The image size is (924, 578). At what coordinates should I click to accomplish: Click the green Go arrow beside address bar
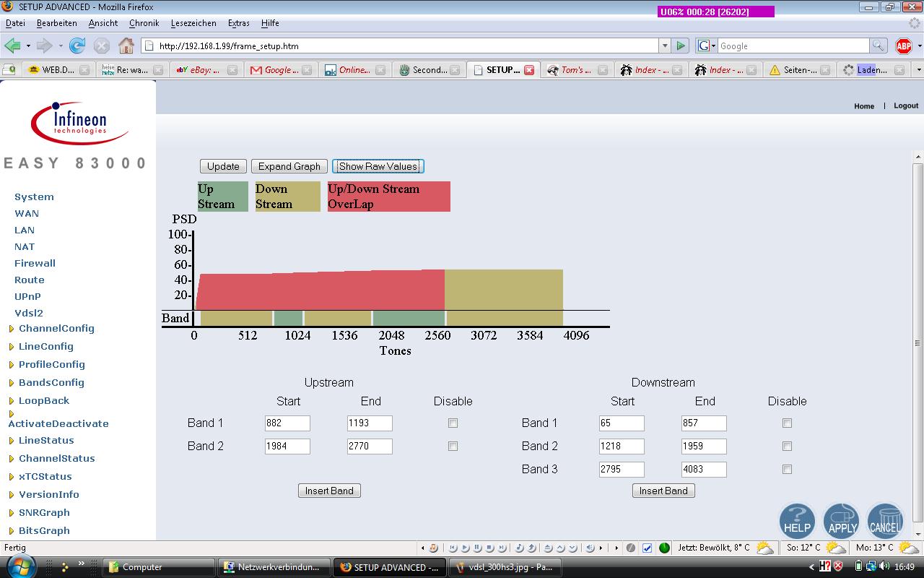point(680,46)
